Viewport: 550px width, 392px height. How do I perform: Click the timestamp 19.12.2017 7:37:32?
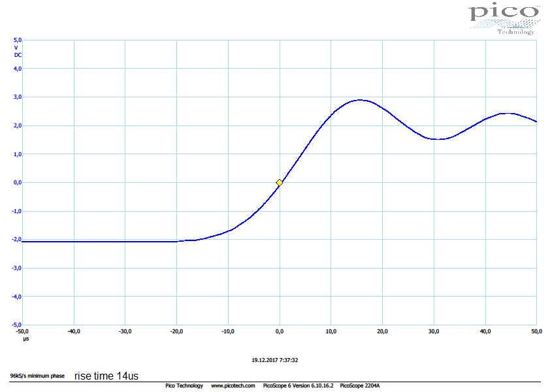tap(274, 360)
